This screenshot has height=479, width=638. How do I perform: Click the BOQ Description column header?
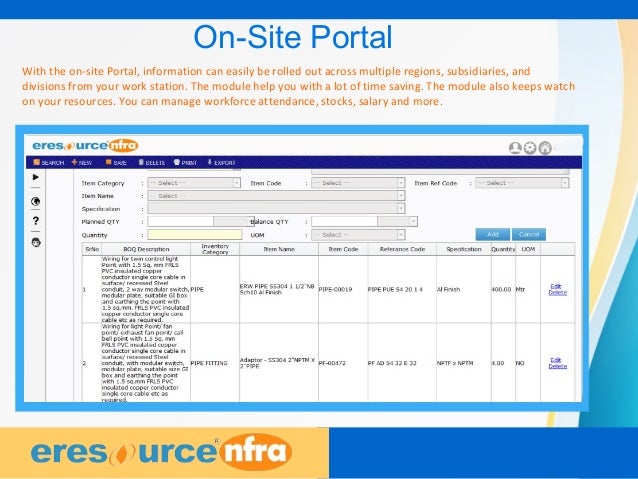[146, 249]
